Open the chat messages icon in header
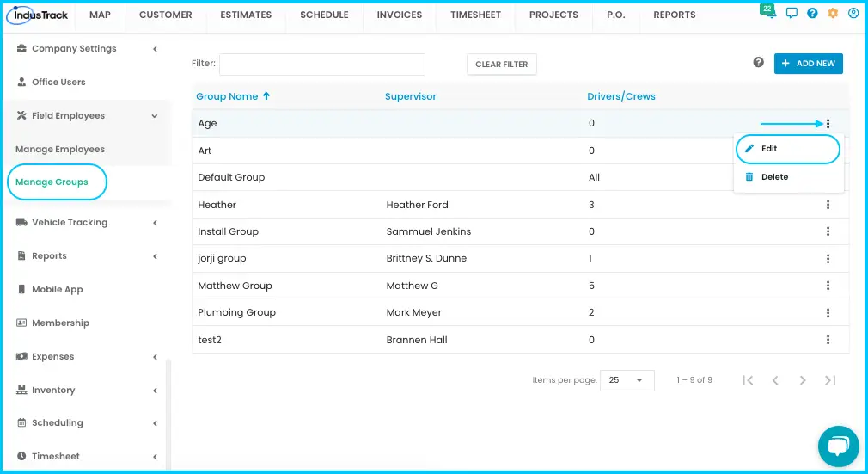This screenshot has width=868, height=474. pyautogui.click(x=792, y=13)
